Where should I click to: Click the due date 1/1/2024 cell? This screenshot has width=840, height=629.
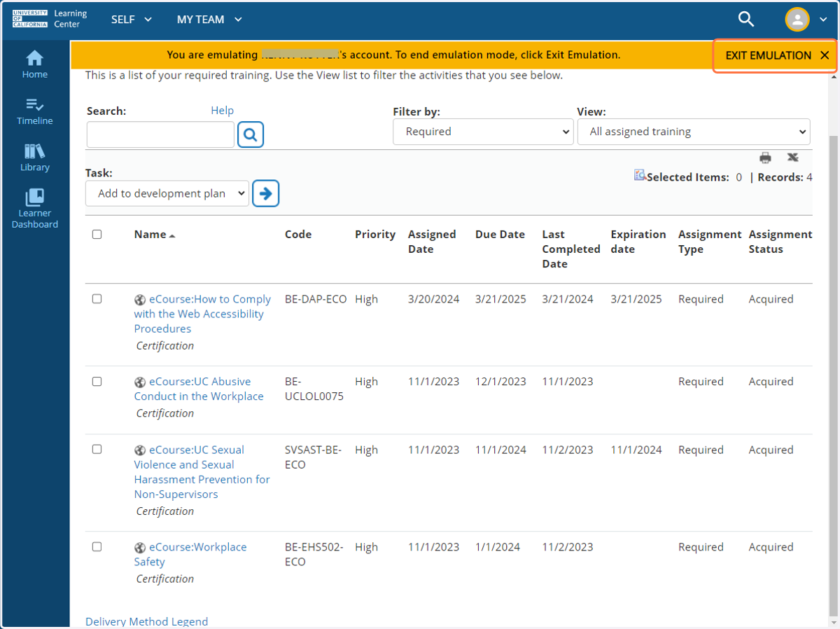pyautogui.click(x=498, y=547)
